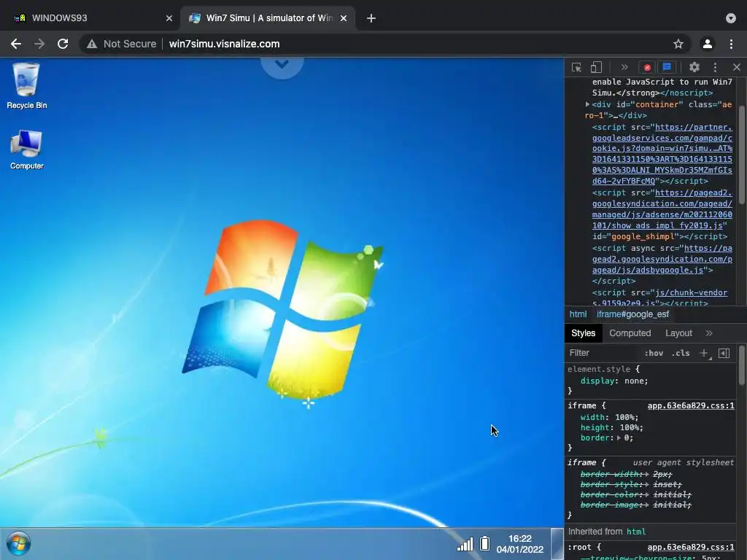The image size is (747, 560).
Task: Close the DevTools panel
Action: 737,67
